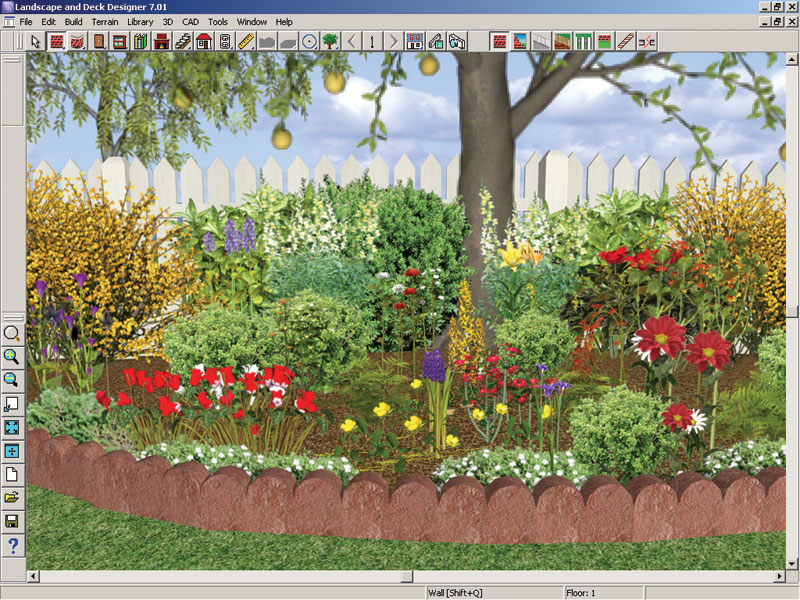
Task: Open the CAD menu
Action: coord(190,21)
